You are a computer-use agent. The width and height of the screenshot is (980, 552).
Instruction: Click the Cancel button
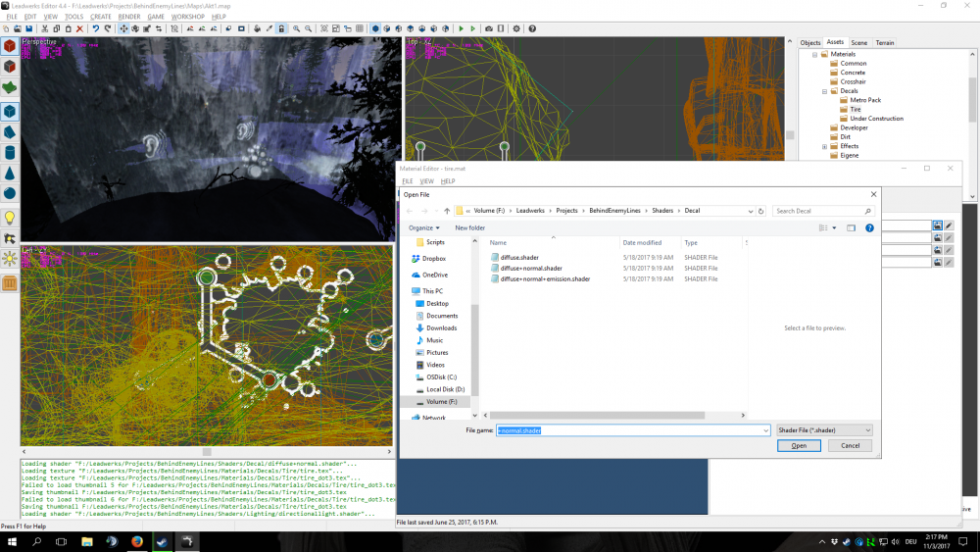click(850, 446)
